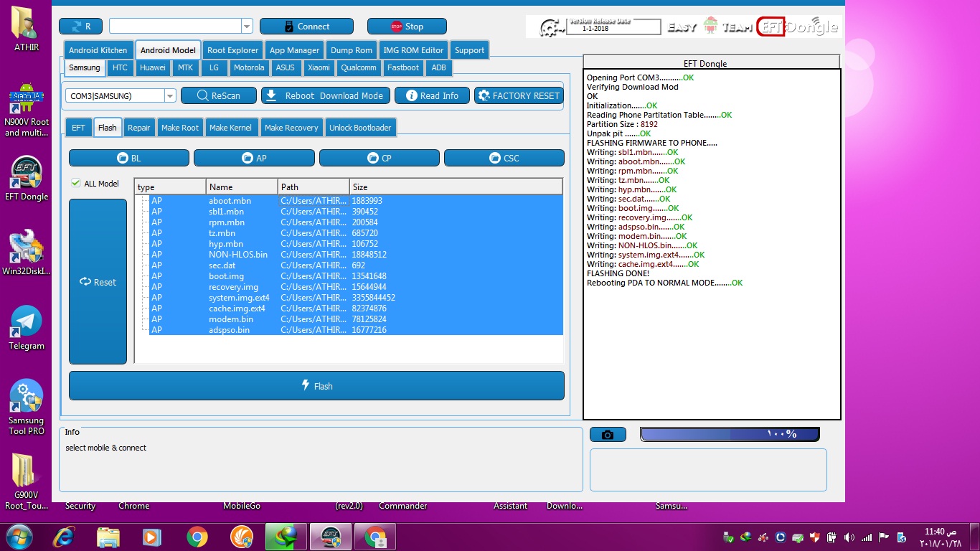Click the plain Chrome icon beside Media Player
The height and width of the screenshot is (551, 980).
tap(197, 537)
